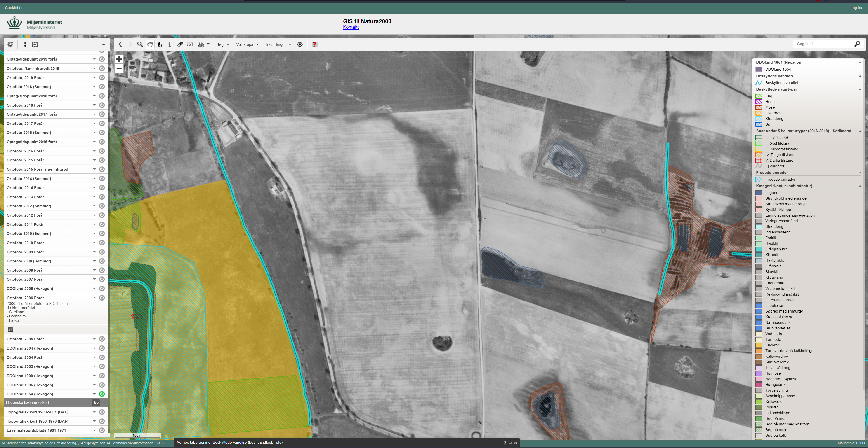Turn off DDOland 1954 (Hexagon) layer
The height and width of the screenshot is (448, 868).
tap(102, 394)
